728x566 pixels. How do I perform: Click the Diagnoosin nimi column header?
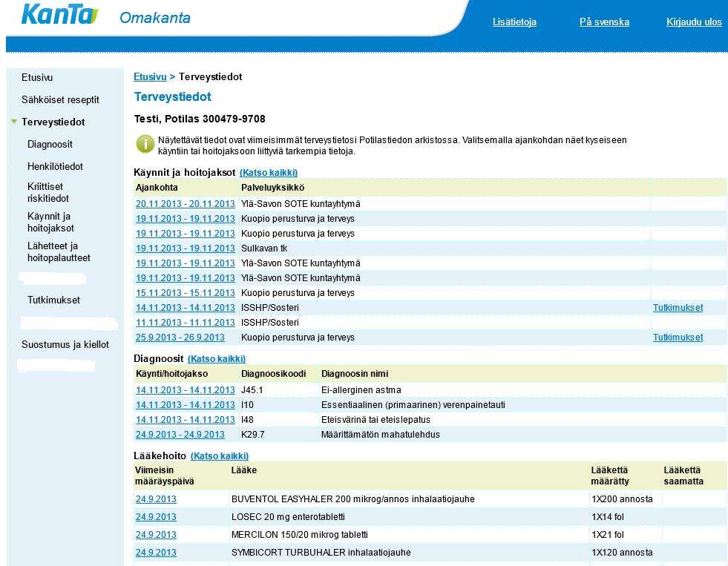pyautogui.click(x=355, y=374)
